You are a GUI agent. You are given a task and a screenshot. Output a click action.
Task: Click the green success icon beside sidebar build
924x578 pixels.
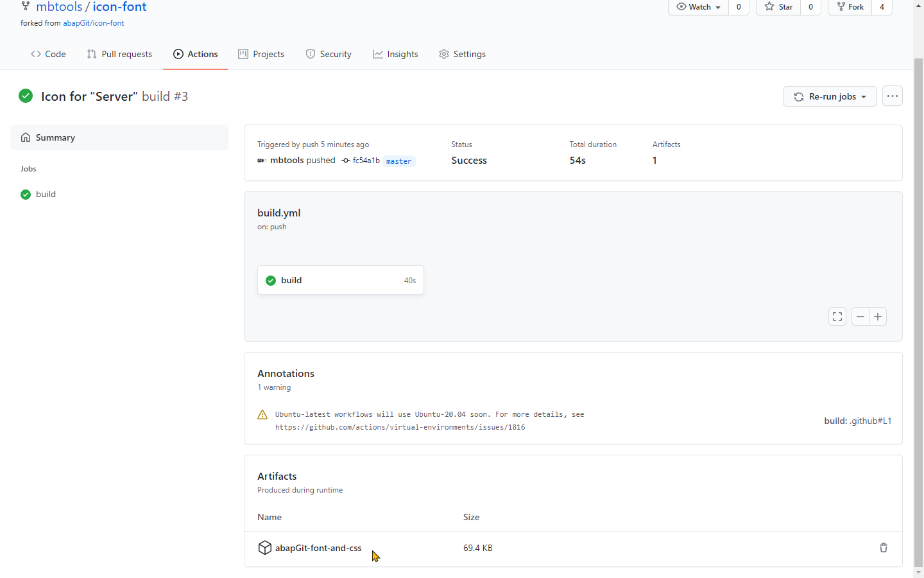(26, 195)
